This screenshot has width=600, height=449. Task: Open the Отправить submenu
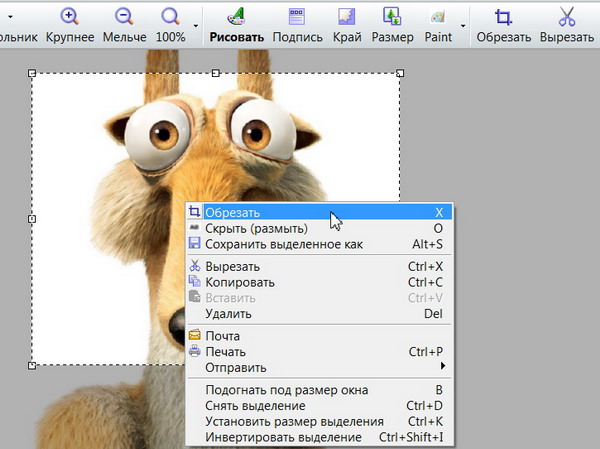320,367
